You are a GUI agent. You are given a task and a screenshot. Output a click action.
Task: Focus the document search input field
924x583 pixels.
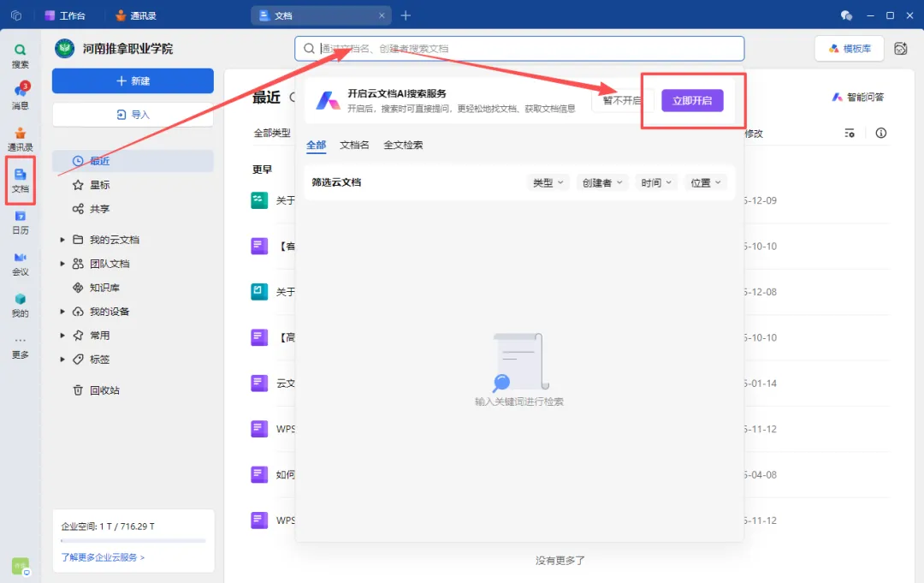click(519, 48)
